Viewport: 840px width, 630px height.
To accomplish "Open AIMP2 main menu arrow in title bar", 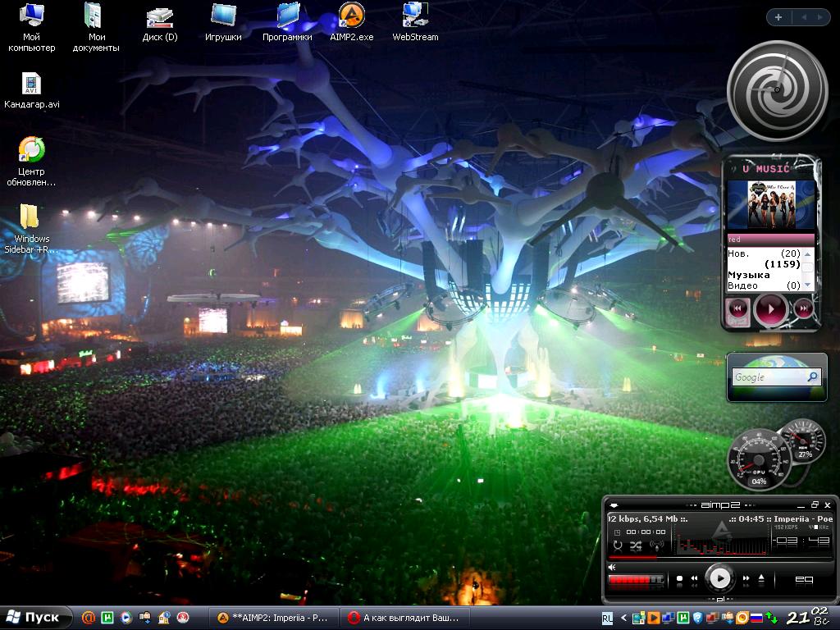I will point(614,505).
